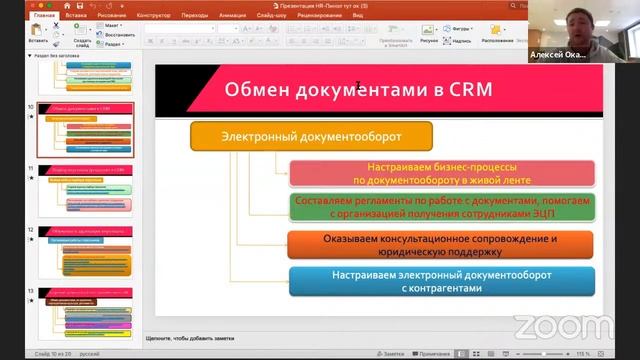Open the Переходы ribbon tab
Screen dimensions: 640x360
point(195,15)
